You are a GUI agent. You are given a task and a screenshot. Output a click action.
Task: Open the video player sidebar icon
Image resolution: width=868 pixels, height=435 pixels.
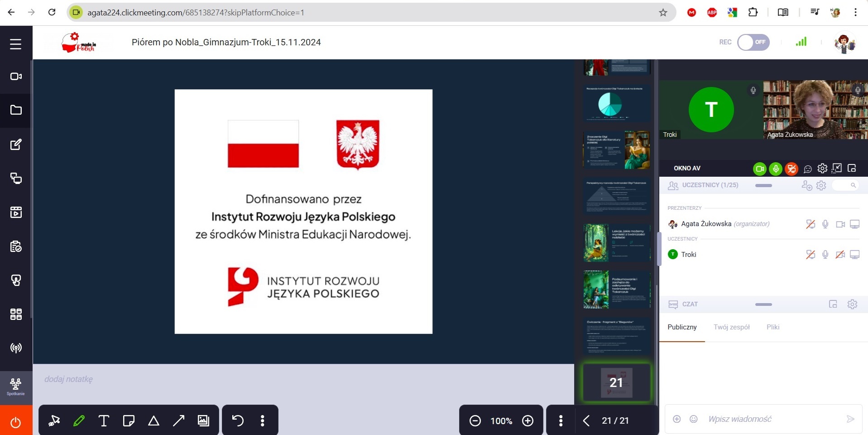point(16,212)
